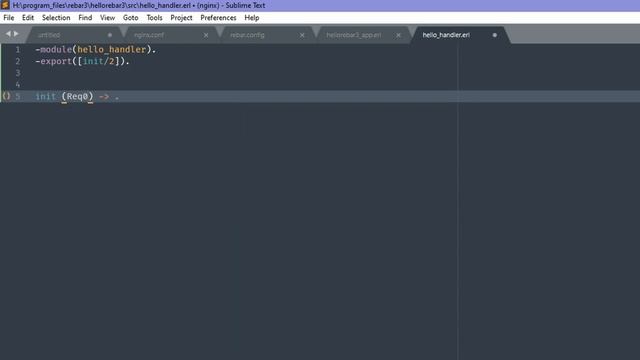Click the -module keyword on line 1
Viewport: 640px width, 360px height.
pyautogui.click(x=53, y=49)
